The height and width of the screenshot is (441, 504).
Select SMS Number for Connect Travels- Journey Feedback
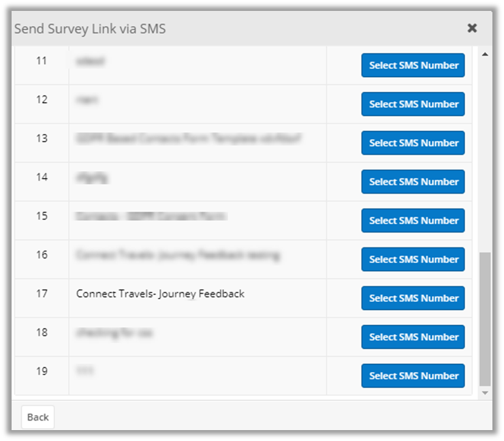(x=413, y=299)
